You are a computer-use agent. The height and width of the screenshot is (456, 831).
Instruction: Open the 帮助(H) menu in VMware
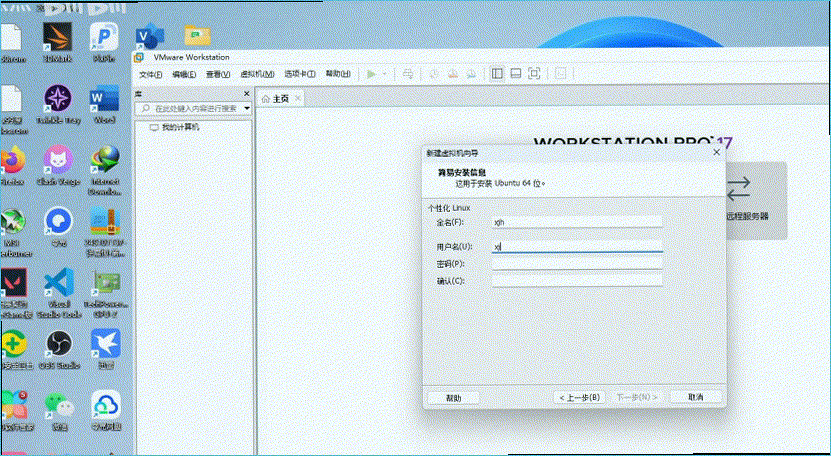pyautogui.click(x=338, y=74)
